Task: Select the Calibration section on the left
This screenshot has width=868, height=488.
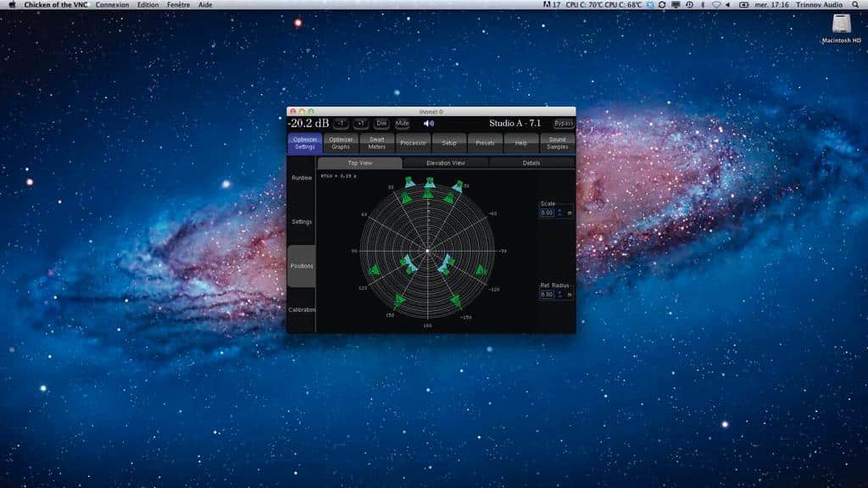Action: point(303,309)
